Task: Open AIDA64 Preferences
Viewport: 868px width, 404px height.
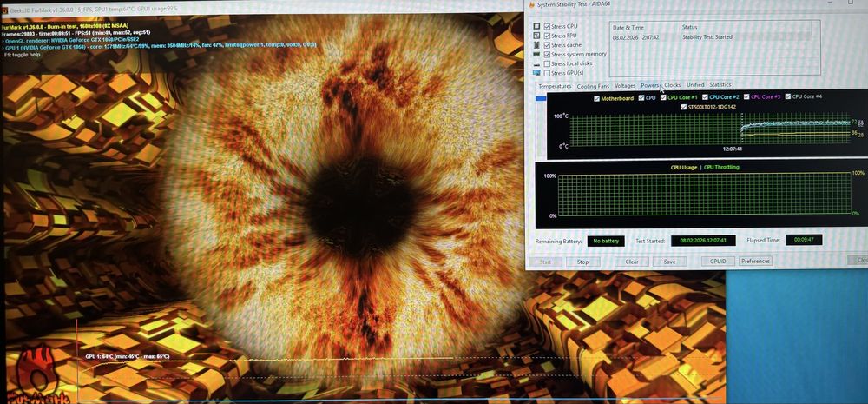Action: (x=756, y=261)
